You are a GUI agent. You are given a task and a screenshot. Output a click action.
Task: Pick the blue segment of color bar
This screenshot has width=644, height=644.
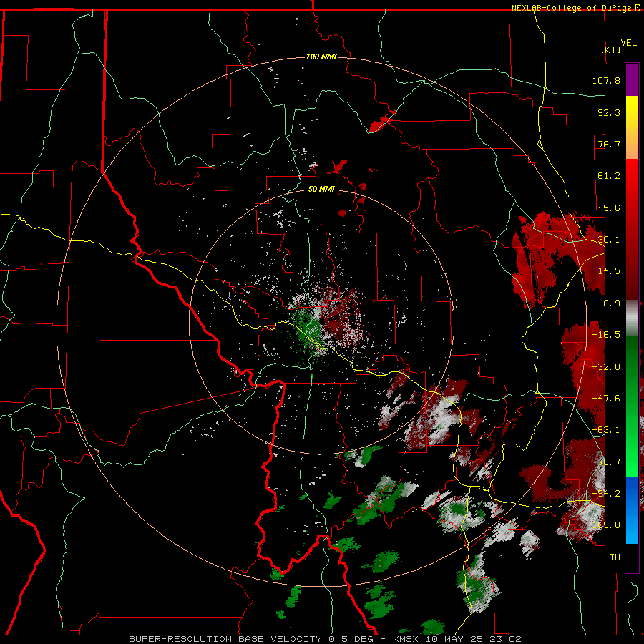(x=632, y=510)
